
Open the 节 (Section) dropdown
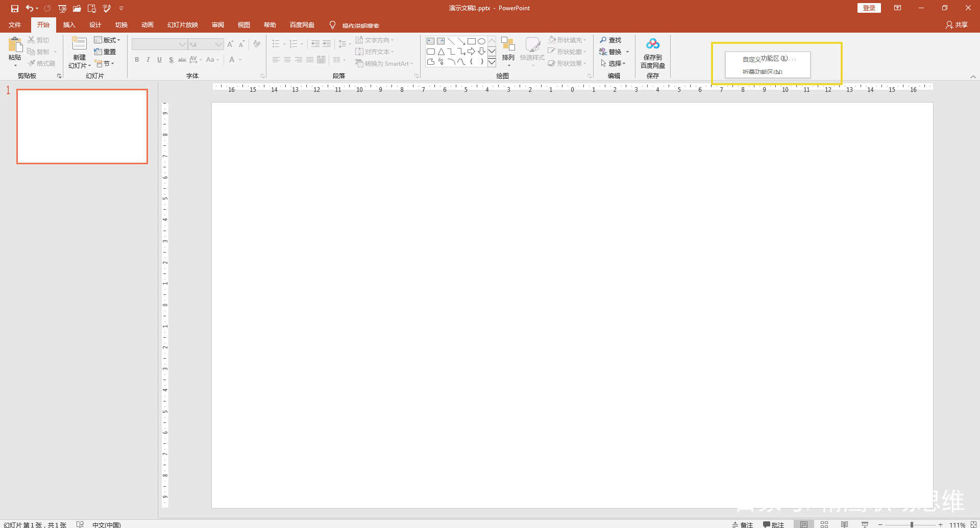click(105, 63)
